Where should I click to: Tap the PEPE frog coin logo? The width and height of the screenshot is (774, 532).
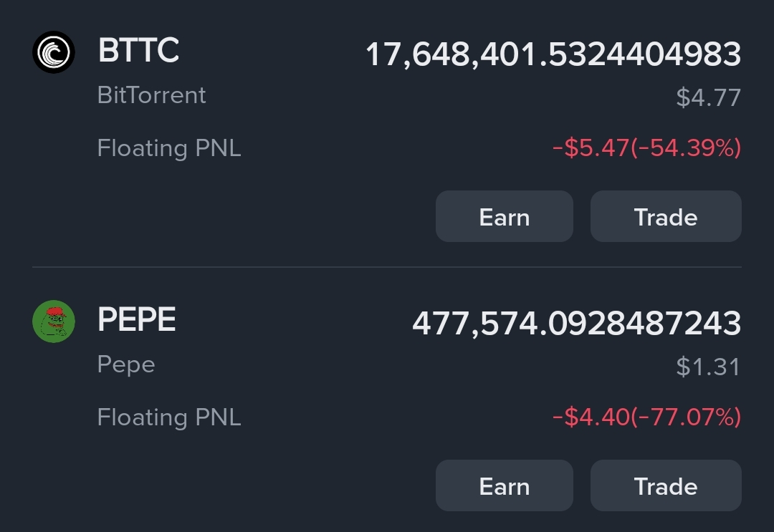click(53, 321)
